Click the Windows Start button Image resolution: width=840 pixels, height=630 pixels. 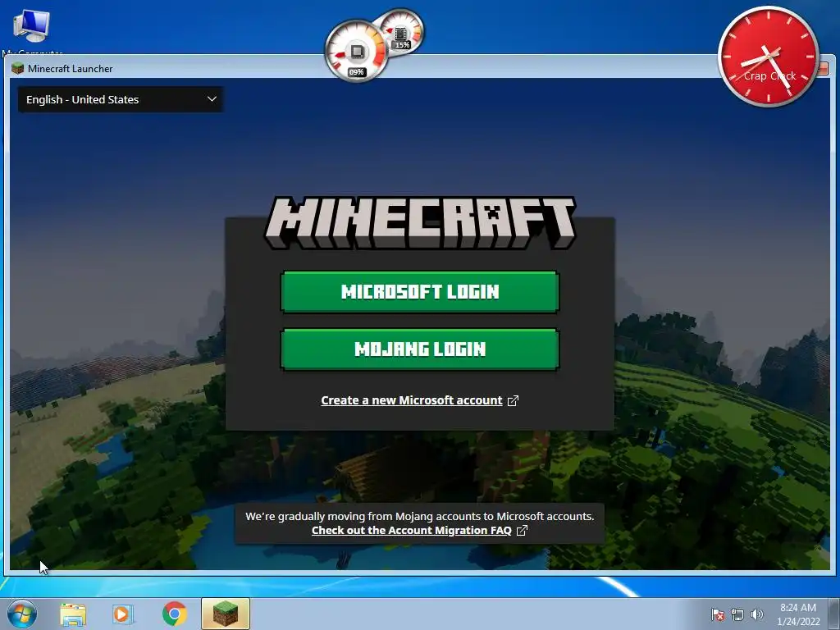[x=21, y=614]
